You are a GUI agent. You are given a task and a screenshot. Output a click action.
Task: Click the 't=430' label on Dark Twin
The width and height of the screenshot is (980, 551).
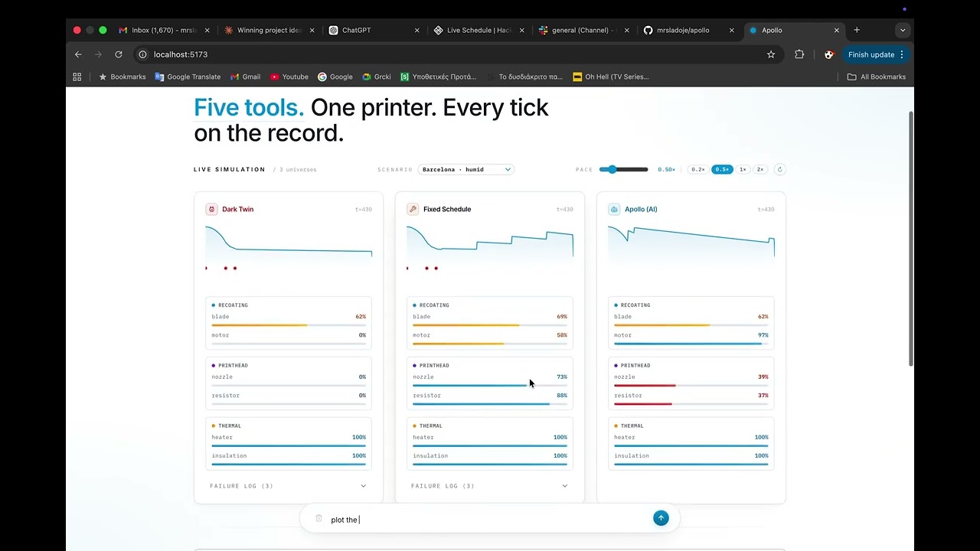tap(364, 209)
